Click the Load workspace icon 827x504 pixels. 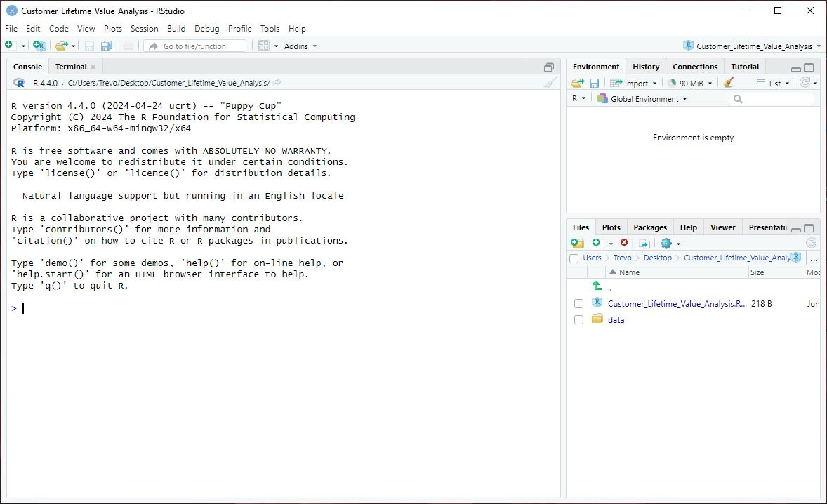click(x=578, y=83)
